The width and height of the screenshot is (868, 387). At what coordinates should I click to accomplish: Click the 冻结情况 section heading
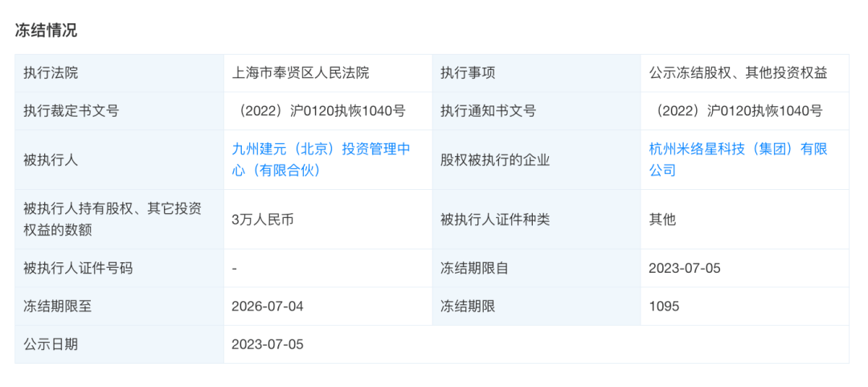(46, 31)
